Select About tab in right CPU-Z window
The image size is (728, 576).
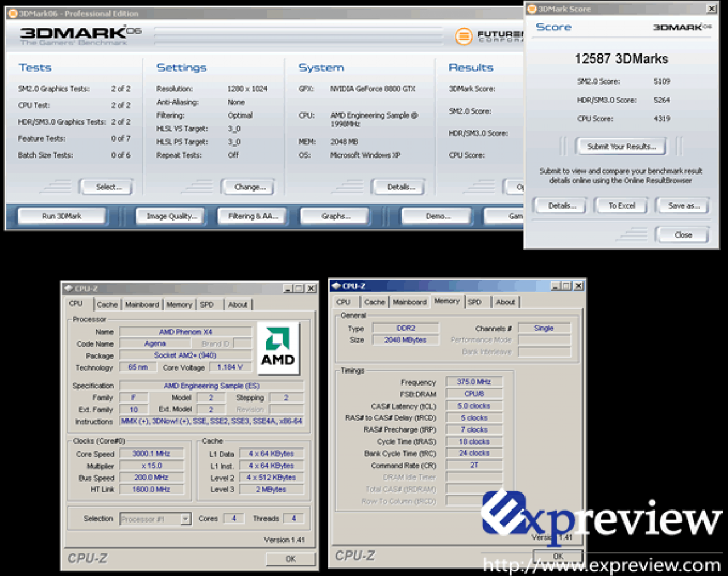coord(505,302)
